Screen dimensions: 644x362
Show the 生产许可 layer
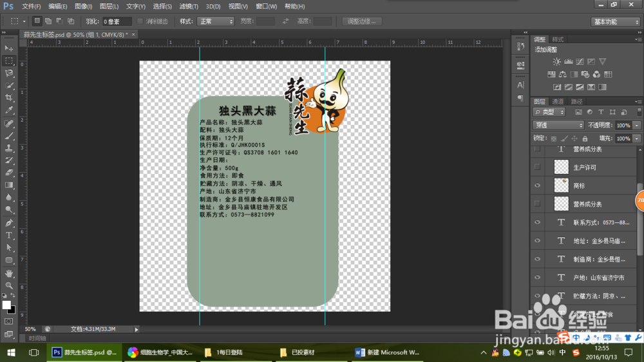click(537, 167)
